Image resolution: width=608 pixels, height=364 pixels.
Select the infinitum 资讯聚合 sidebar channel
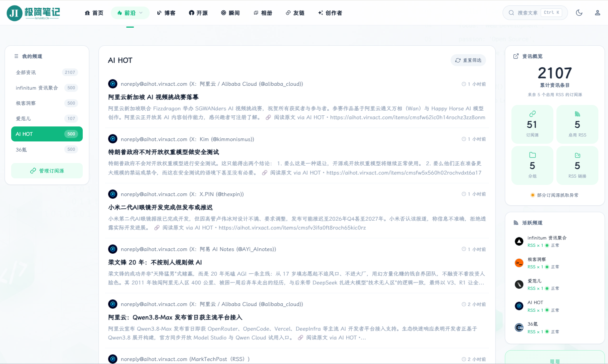point(47,88)
